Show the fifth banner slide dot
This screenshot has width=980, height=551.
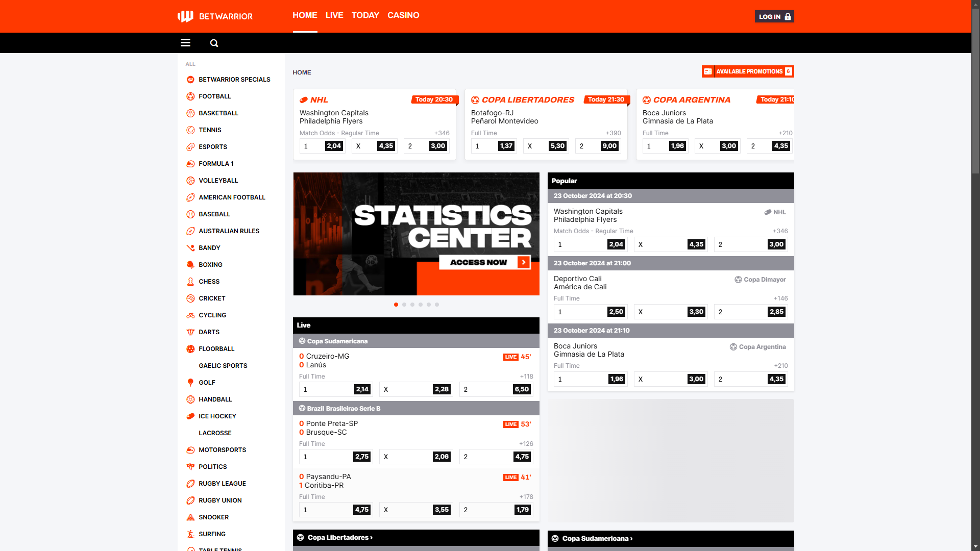click(429, 305)
